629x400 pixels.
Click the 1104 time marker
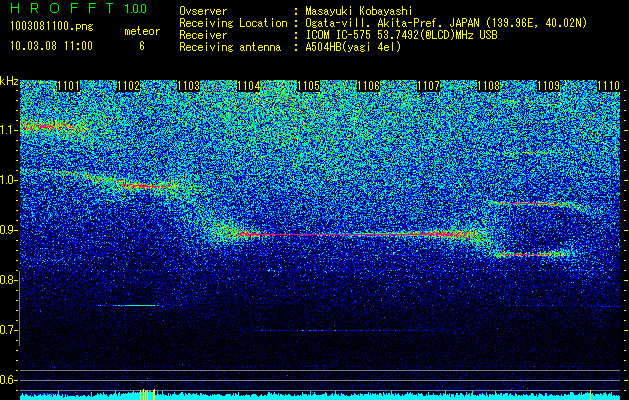pyautogui.click(x=248, y=86)
